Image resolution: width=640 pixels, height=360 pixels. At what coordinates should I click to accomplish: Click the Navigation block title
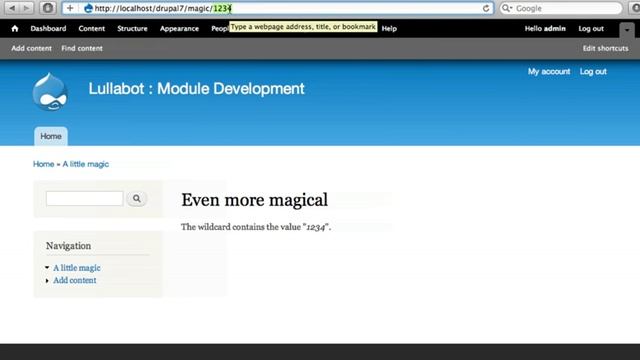68,246
